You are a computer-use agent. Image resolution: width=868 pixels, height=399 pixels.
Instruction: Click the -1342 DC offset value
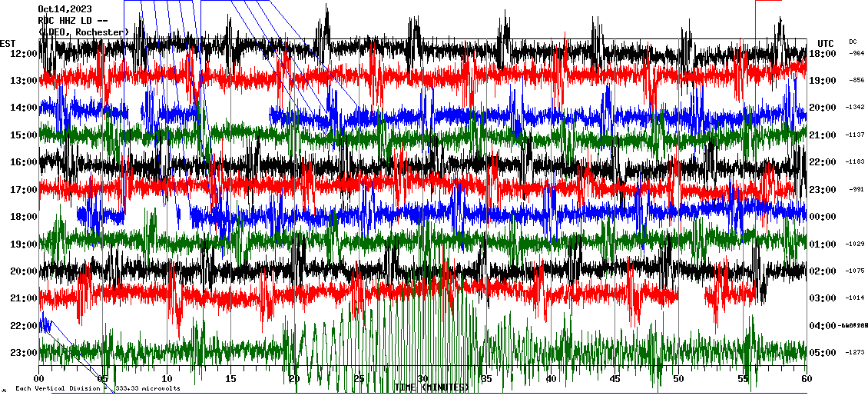tap(855, 108)
